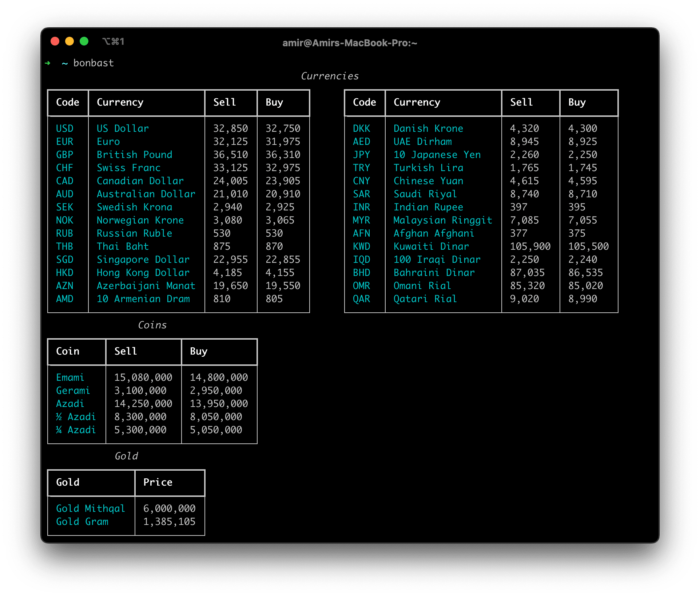Click Turkish Lira buy value 1,745
The width and height of the screenshot is (700, 597).
[x=583, y=168]
